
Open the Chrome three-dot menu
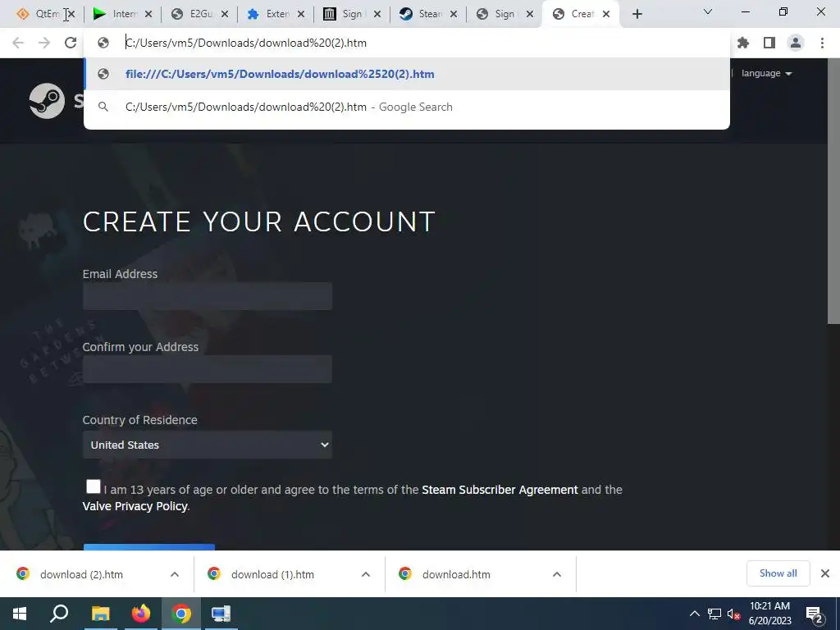(x=822, y=43)
